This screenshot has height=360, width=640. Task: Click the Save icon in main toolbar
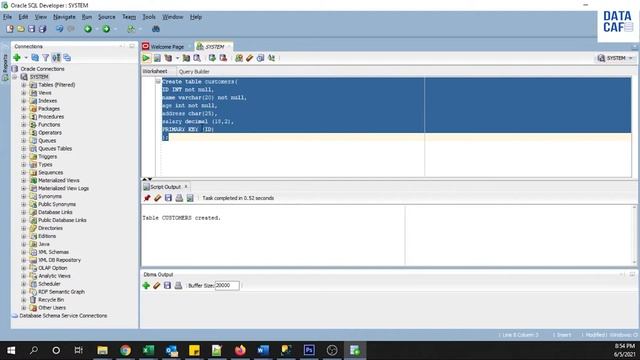tap(31, 29)
